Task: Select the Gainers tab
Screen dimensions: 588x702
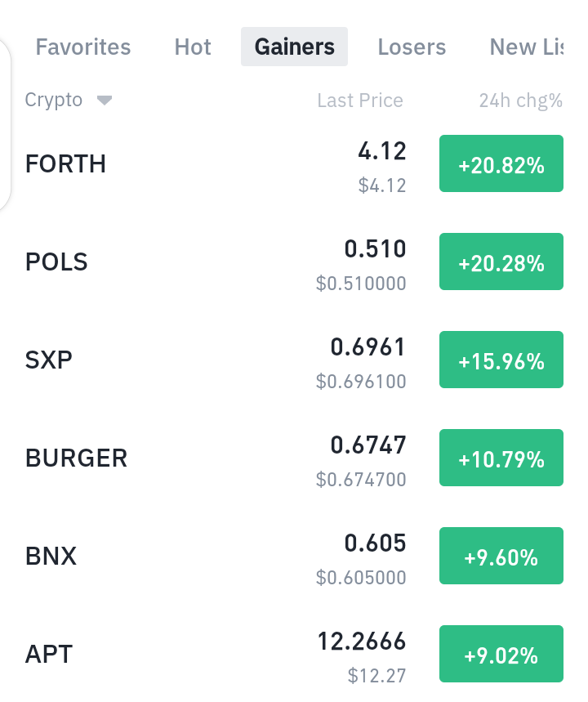Action: click(x=295, y=47)
